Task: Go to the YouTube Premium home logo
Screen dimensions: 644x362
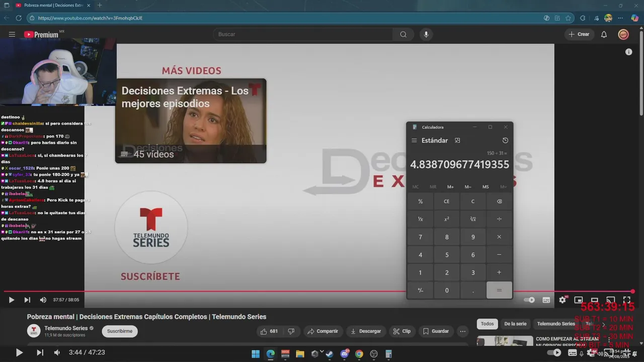Action: [41, 35]
